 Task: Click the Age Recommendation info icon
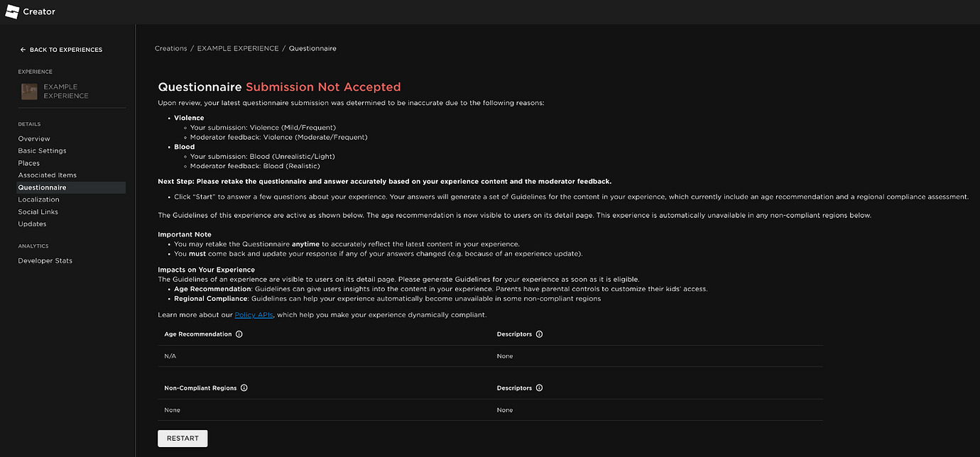click(x=239, y=334)
